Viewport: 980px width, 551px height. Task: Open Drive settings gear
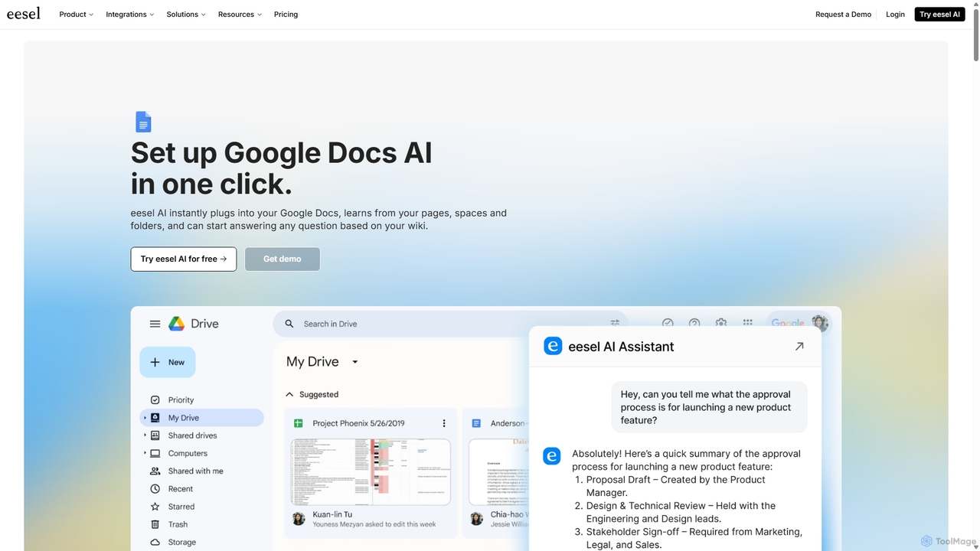(720, 324)
